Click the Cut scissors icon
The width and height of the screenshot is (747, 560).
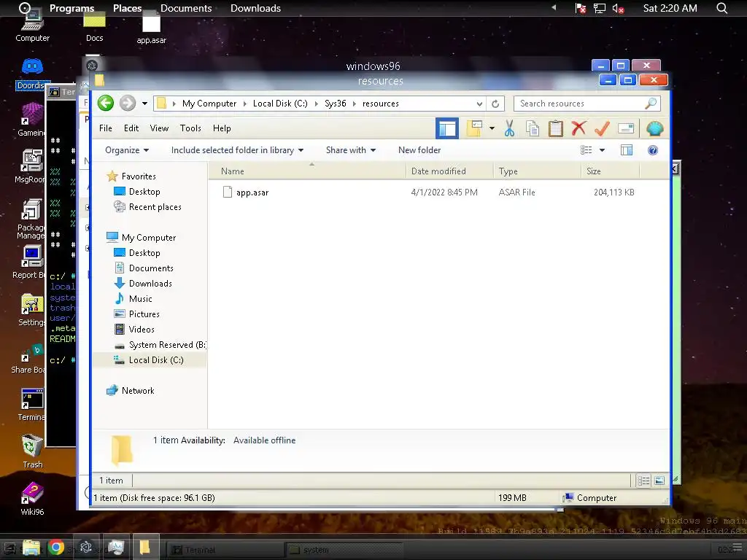pos(509,128)
